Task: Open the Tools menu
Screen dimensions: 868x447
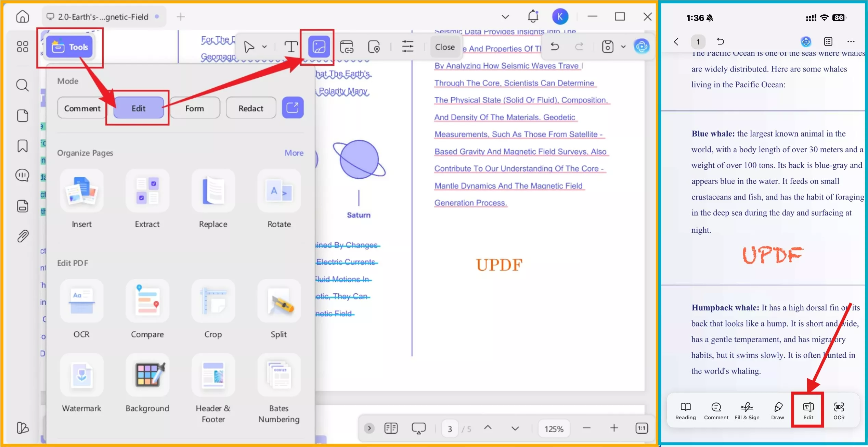Action: tap(70, 47)
